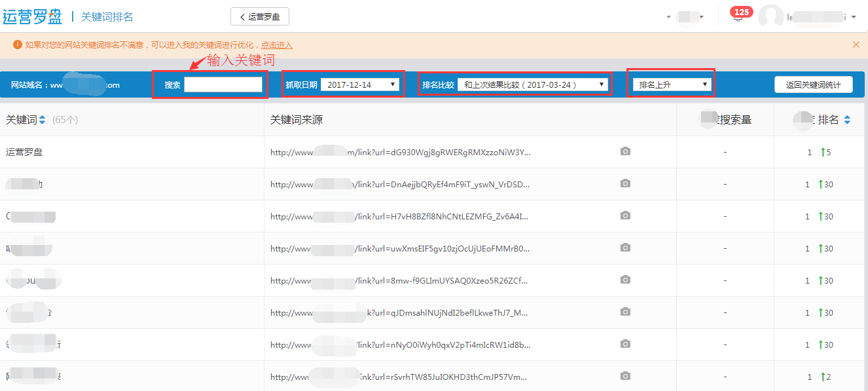Click the camera snapshot icon in 运营罗盘 row
This screenshot has width=868, height=391.
coord(625,152)
